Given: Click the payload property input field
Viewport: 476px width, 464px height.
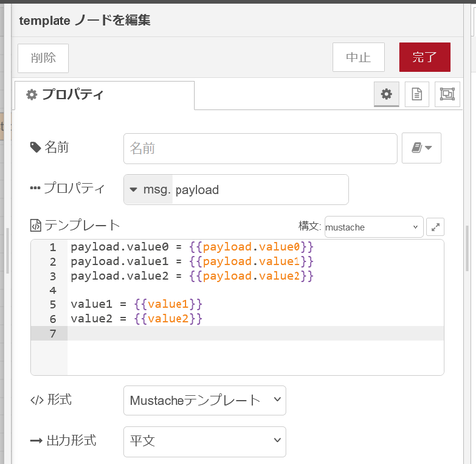Looking at the screenshot, I should [260, 190].
